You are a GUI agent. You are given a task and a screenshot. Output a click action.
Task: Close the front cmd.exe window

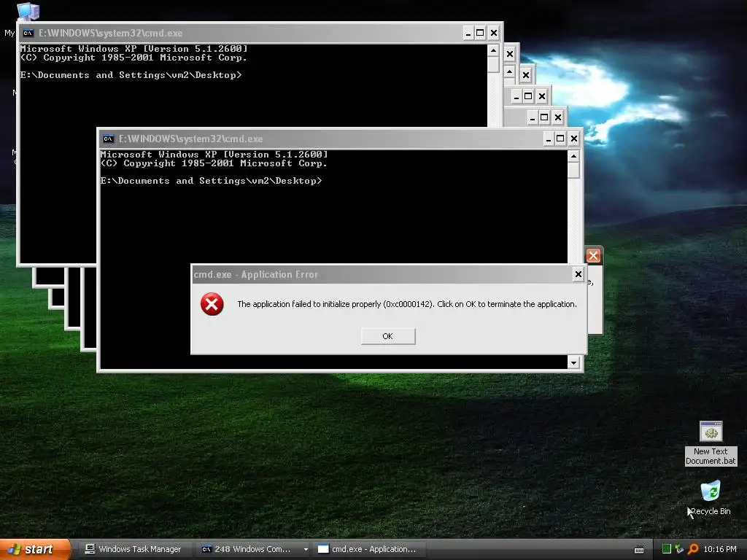pos(573,139)
